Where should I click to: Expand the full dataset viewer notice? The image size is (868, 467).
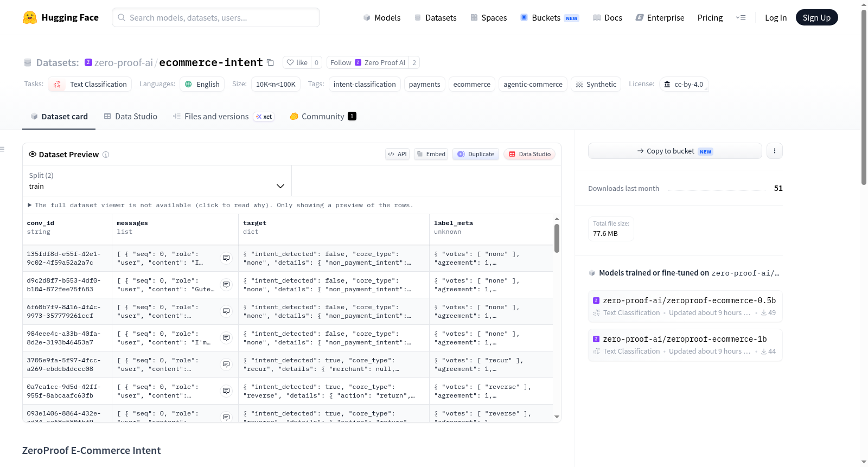click(x=220, y=205)
